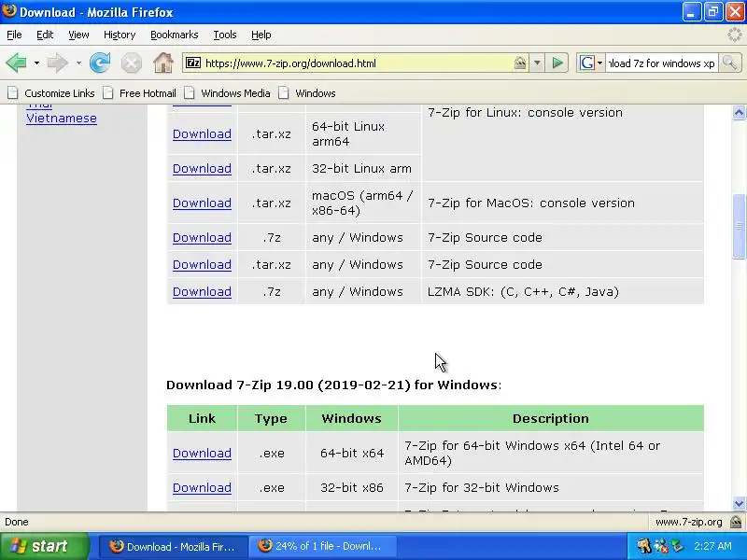Switch to Download - Mozilla Firefox taskbar button
This screenshot has width=747, height=560.
(x=174, y=546)
